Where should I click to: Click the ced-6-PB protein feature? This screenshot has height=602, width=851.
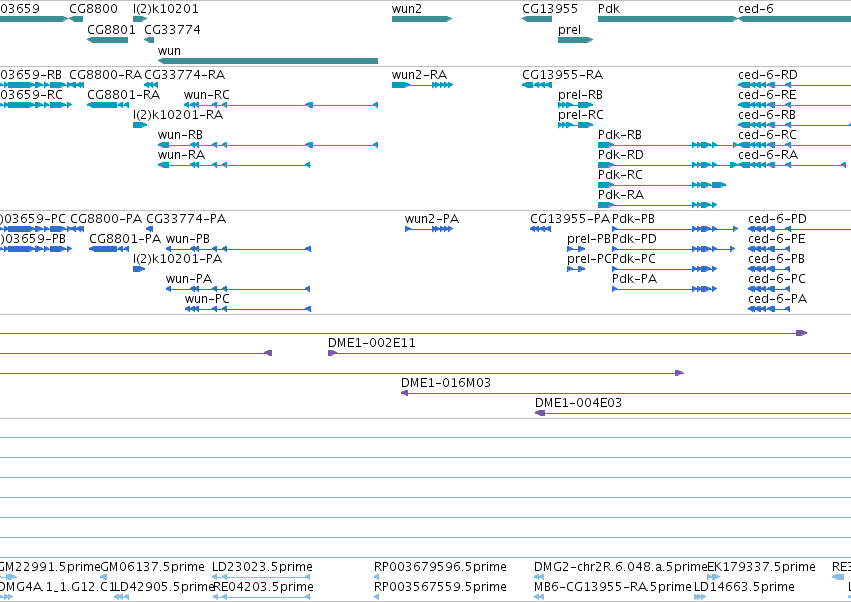pos(769,269)
